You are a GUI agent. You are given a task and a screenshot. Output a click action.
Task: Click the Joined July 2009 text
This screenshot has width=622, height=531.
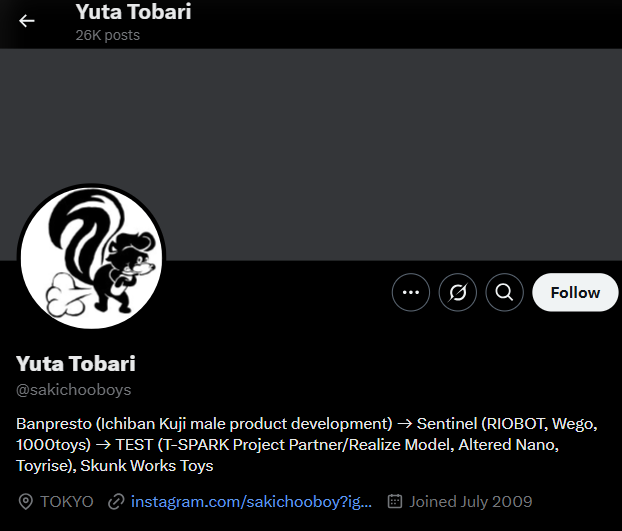click(x=470, y=502)
